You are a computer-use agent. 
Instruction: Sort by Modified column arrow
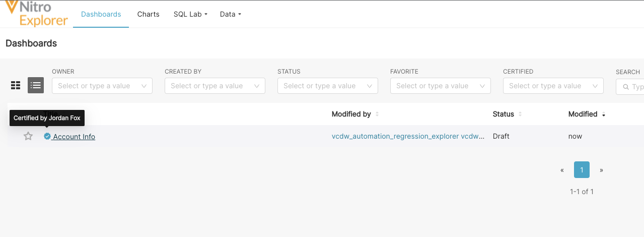coord(604,115)
